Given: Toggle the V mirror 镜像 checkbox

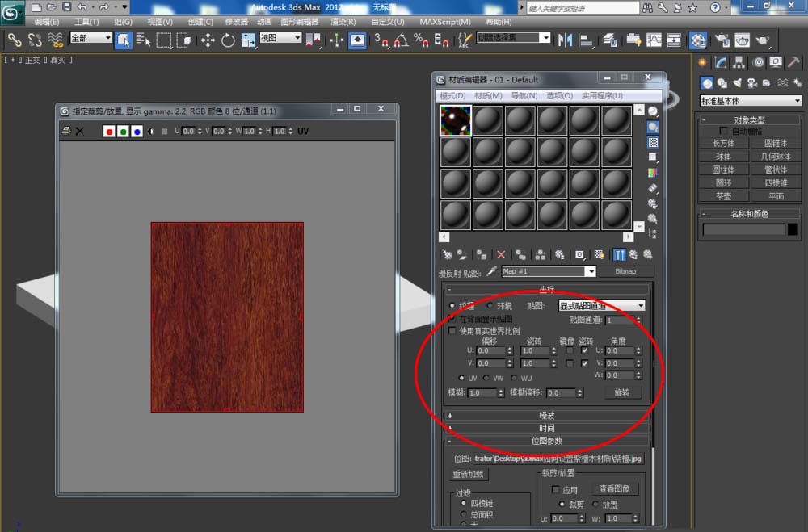Looking at the screenshot, I should pos(569,363).
